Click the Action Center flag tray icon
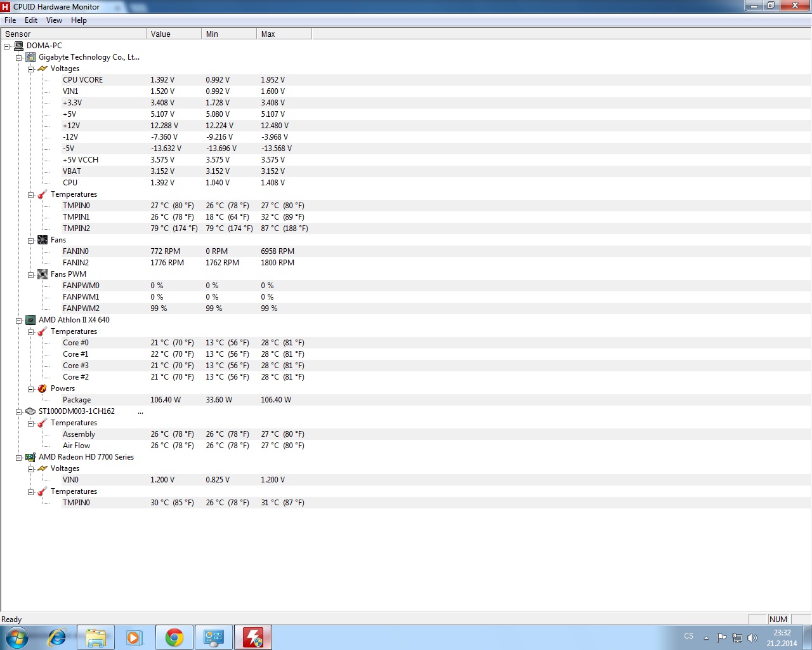This screenshot has height=650, width=812. pyautogui.click(x=722, y=637)
